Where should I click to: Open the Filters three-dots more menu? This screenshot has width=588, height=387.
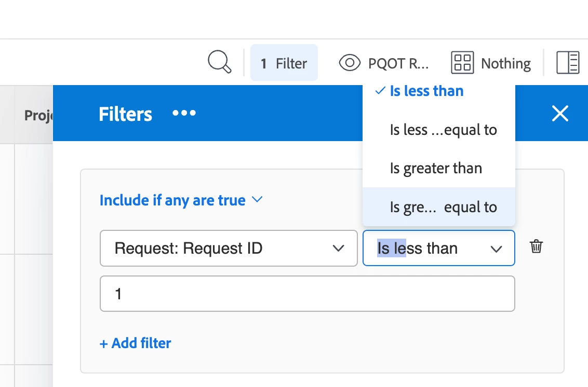pos(184,113)
